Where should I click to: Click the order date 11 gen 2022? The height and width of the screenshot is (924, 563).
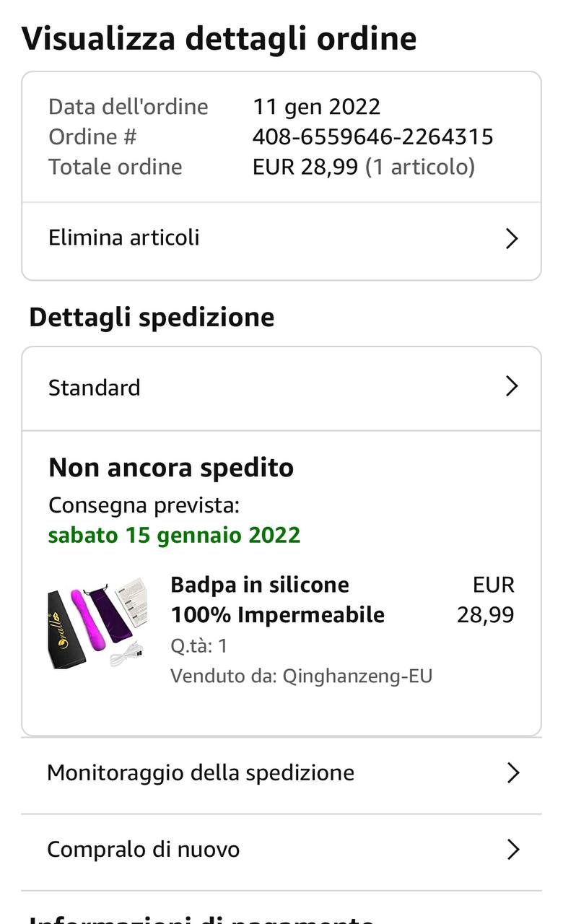tap(316, 107)
